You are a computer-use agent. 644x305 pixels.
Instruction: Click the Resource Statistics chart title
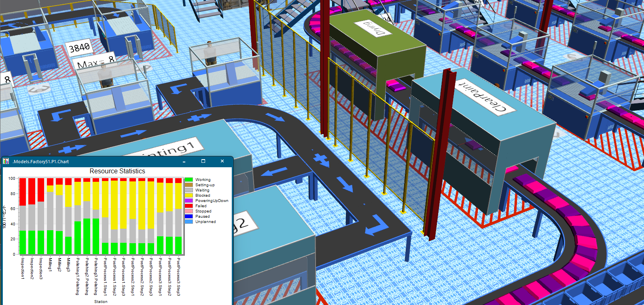tap(117, 171)
